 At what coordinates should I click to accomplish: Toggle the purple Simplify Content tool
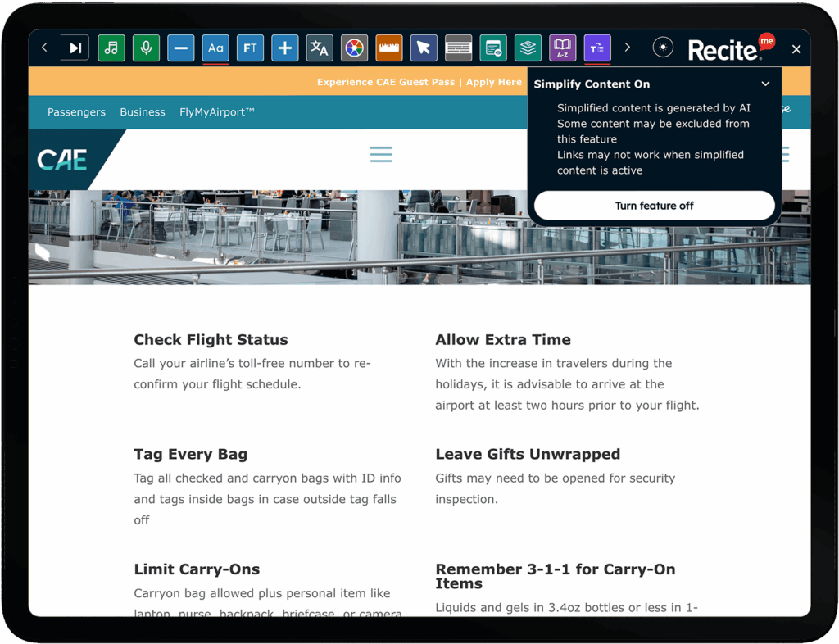click(x=597, y=48)
